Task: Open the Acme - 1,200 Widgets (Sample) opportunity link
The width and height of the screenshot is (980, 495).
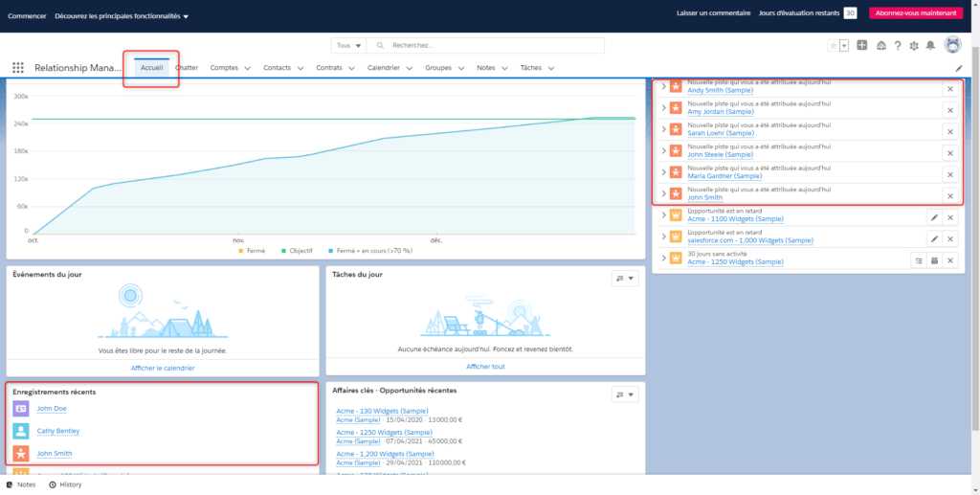Action: pos(385,454)
